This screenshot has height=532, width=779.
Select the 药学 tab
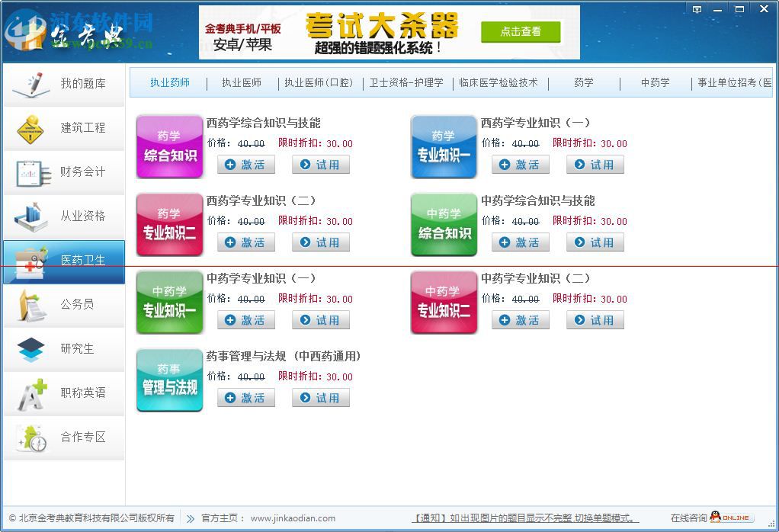click(582, 83)
